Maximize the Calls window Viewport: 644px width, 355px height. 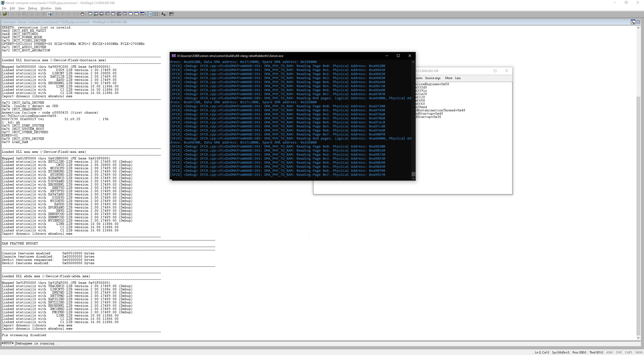click(x=495, y=71)
